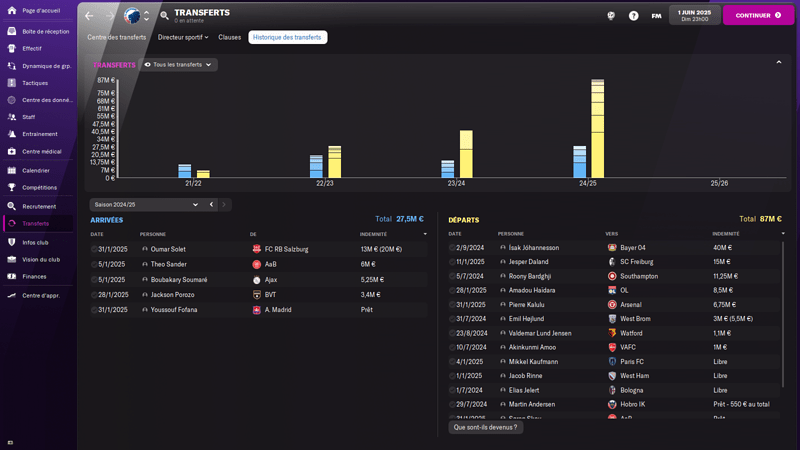
Task: Switch to Centre des transferts tab
Action: click(117, 37)
